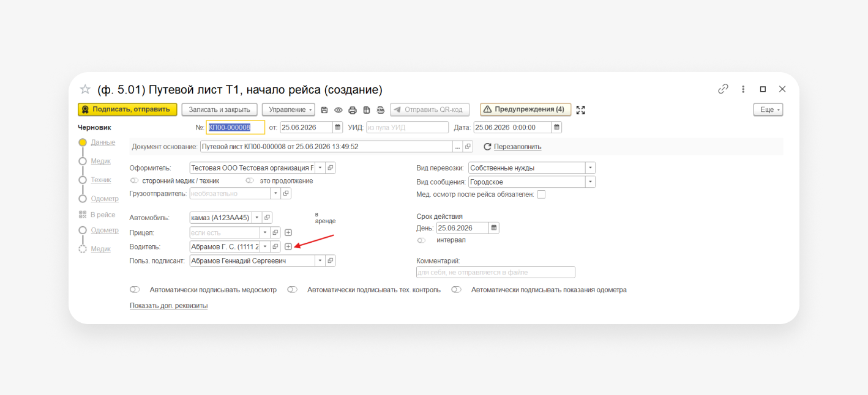Open 'Медик' step with dashed circle

coord(101,249)
